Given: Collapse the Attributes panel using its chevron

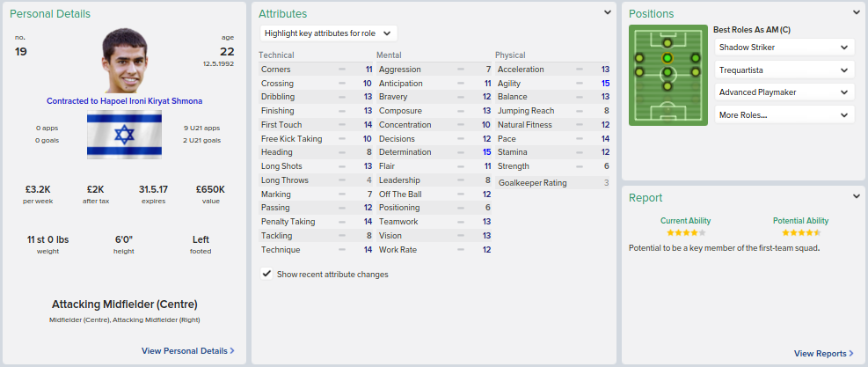Looking at the screenshot, I should pyautogui.click(x=607, y=13).
